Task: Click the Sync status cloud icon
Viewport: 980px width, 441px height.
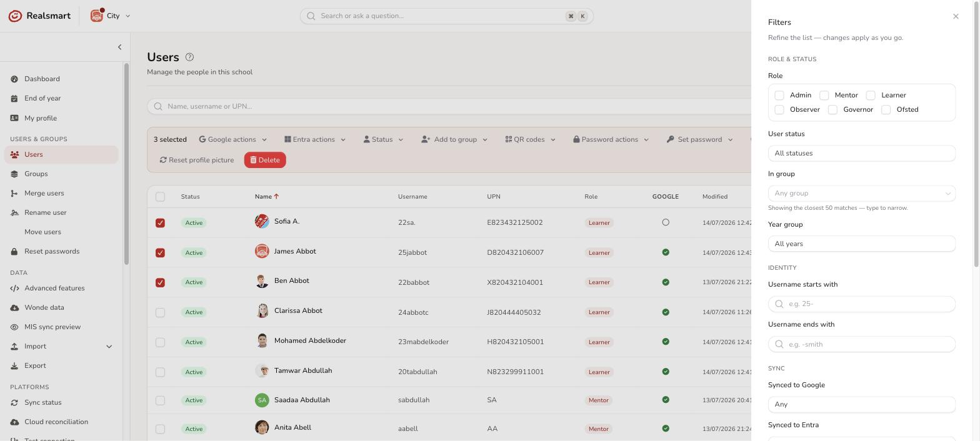Action: pyautogui.click(x=14, y=402)
